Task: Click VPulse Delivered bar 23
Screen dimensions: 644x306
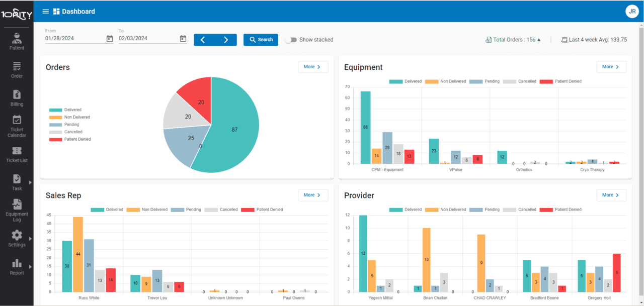Action: click(434, 151)
